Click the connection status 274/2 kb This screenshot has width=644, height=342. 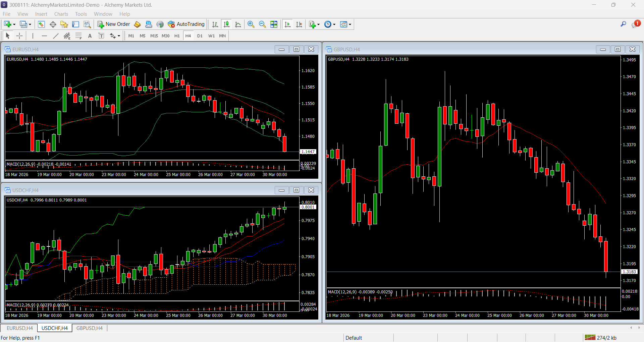click(x=600, y=338)
